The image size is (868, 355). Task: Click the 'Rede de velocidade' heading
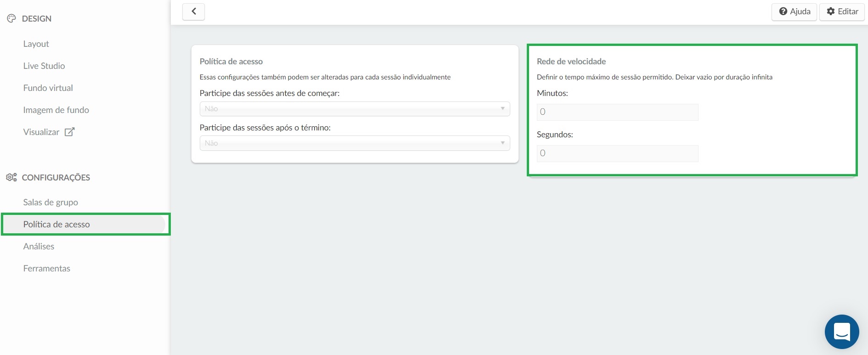point(571,62)
